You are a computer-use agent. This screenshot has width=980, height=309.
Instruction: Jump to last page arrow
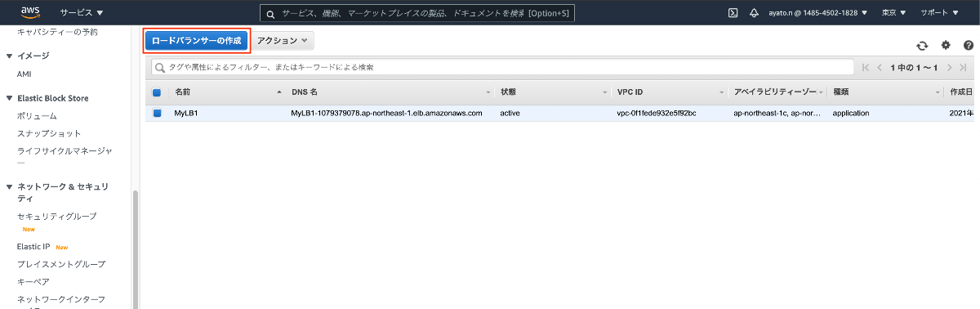(964, 67)
